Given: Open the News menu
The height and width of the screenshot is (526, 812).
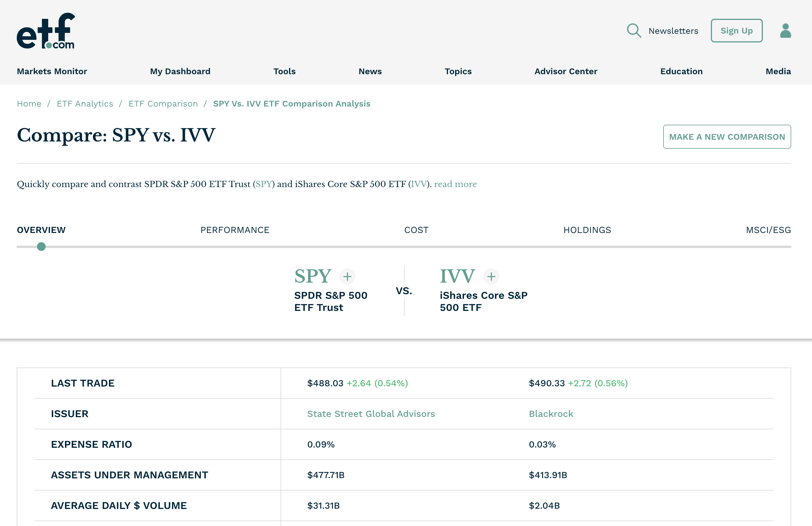Looking at the screenshot, I should tap(370, 71).
